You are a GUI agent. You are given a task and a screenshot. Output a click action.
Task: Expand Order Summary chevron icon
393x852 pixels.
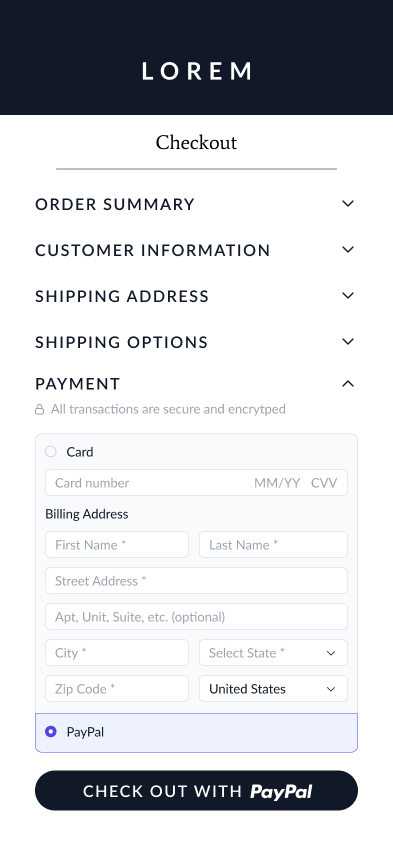(x=348, y=203)
